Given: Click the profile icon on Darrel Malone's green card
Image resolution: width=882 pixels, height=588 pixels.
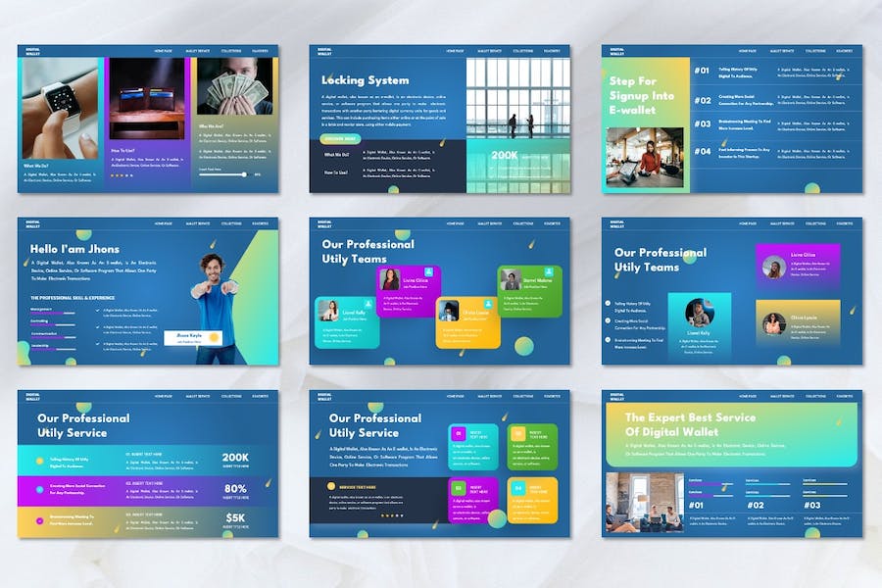Looking at the screenshot, I should point(547,271).
